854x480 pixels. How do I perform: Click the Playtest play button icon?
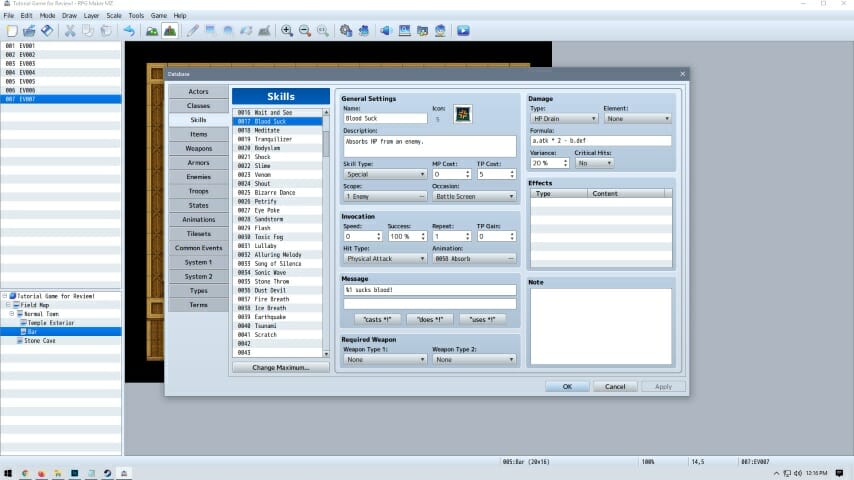click(464, 31)
